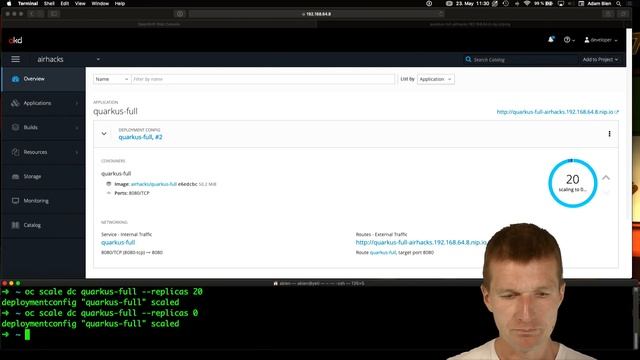
Task: Open the Edit menu
Action: [x=65, y=3]
